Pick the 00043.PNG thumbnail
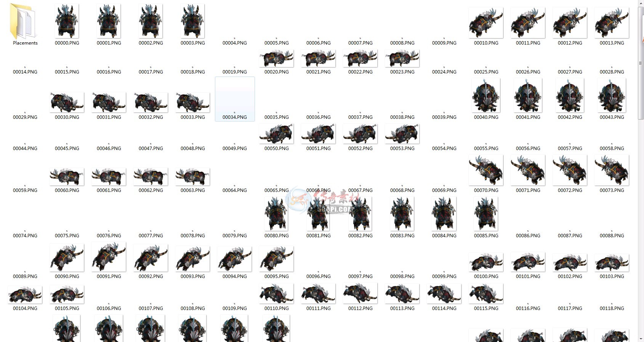The image size is (644, 342). (612, 95)
